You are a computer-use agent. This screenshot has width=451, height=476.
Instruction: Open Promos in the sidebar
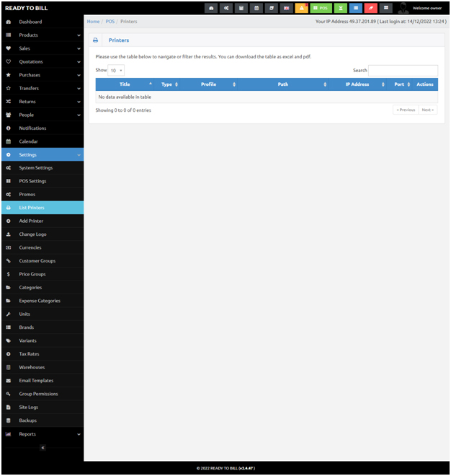(43, 195)
